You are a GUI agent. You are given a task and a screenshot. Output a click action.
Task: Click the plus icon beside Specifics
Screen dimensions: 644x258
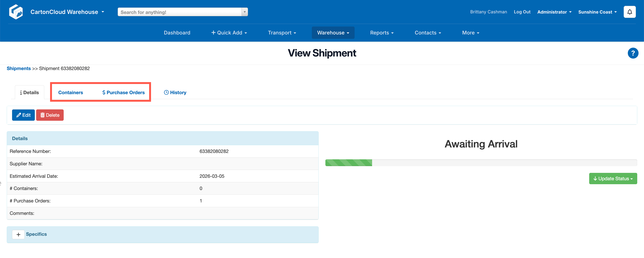18,234
